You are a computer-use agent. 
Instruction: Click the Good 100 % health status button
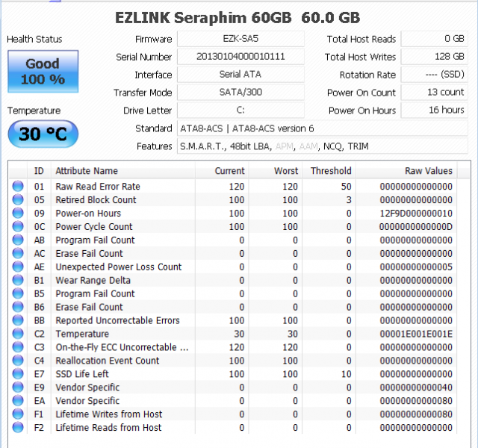(43, 72)
